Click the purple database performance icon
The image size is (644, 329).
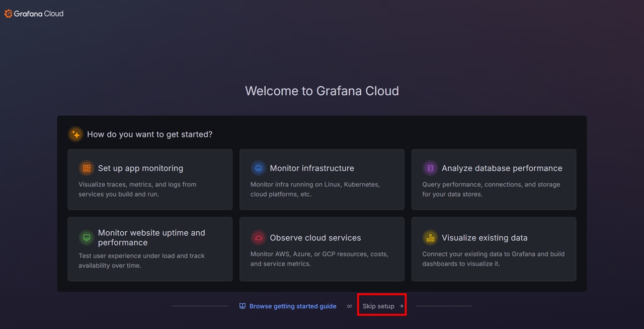click(x=430, y=168)
